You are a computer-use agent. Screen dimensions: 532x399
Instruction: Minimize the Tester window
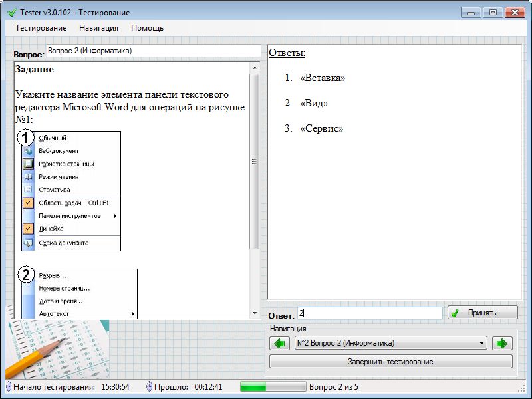(x=471, y=13)
